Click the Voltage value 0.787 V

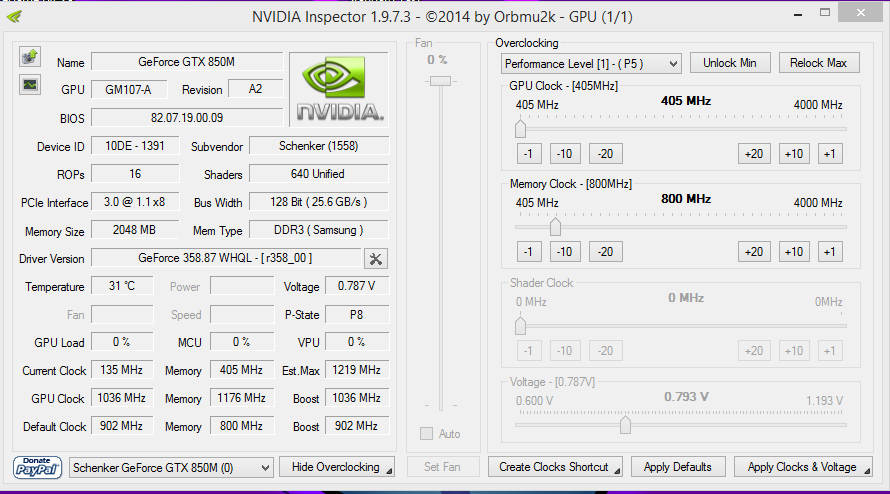coord(356,286)
